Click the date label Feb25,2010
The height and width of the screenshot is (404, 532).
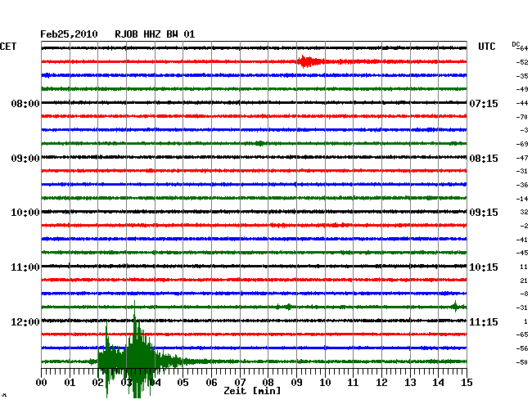pos(69,34)
